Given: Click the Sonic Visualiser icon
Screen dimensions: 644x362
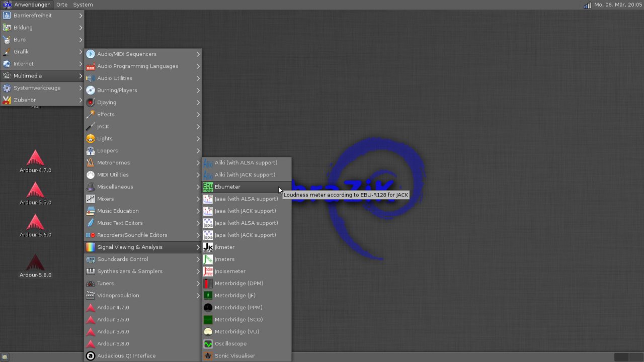Looking at the screenshot, I should pos(208,356).
